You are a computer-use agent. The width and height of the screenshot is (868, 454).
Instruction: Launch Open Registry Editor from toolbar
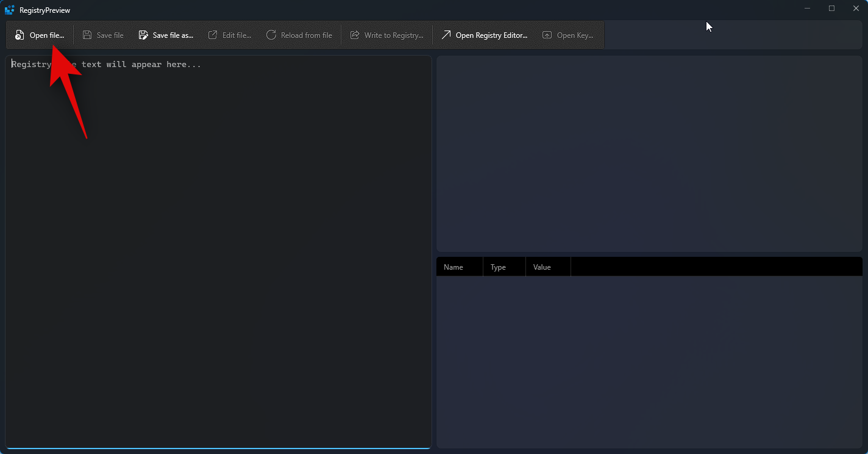tap(485, 35)
